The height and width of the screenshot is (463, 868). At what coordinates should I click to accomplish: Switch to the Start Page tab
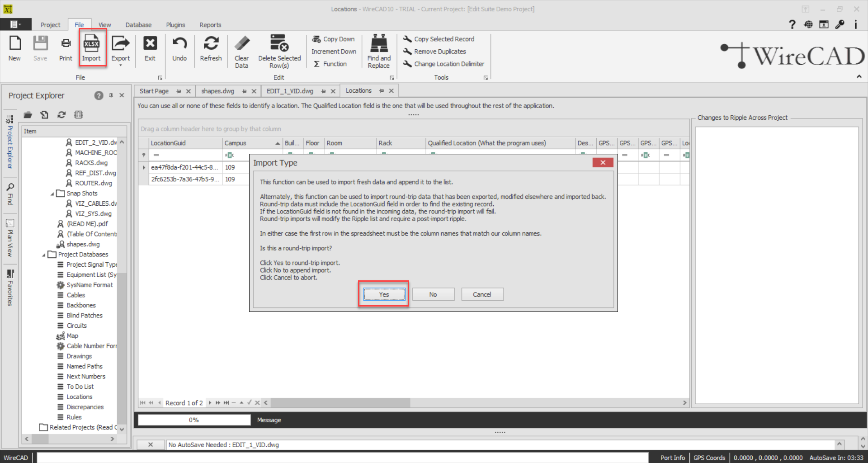[x=154, y=91]
